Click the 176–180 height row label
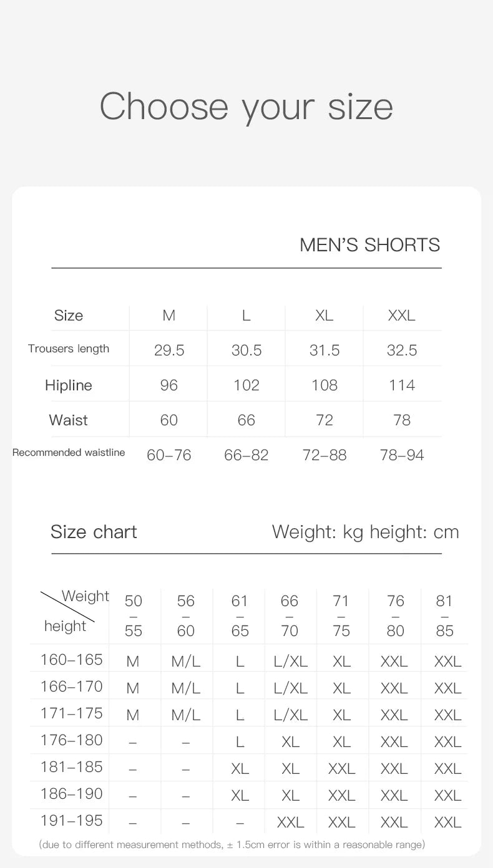This screenshot has height=868, width=493. tap(72, 740)
